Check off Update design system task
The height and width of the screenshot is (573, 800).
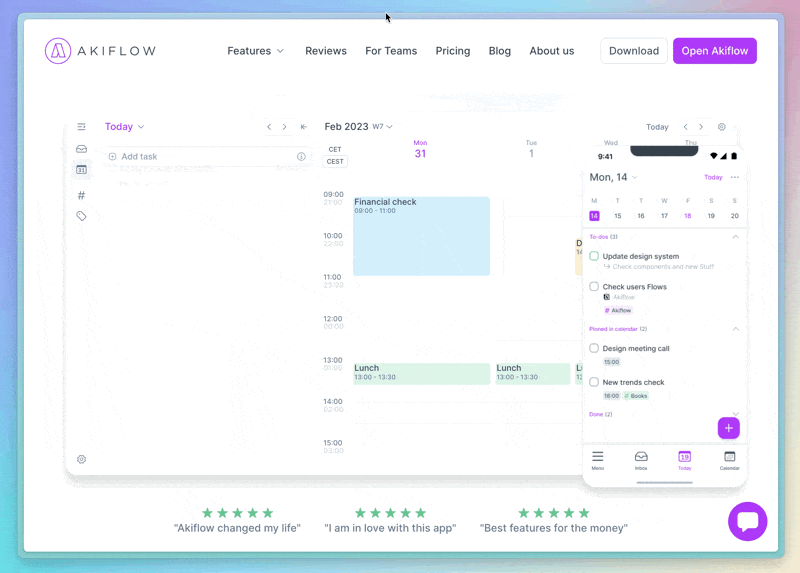(x=594, y=256)
